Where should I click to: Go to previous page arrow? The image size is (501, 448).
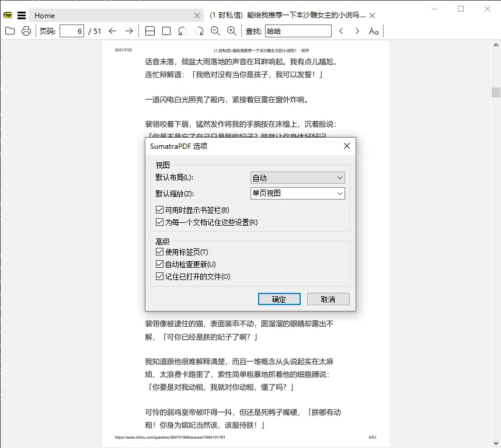(112, 31)
